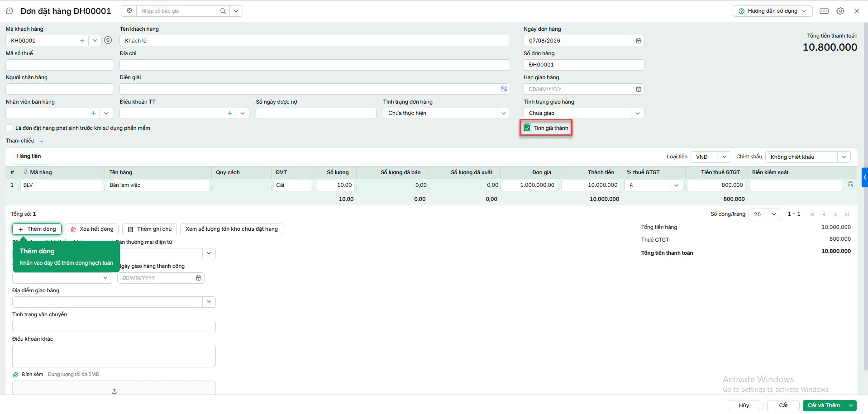Uncheck the Tính giá thành checkbox
The image size is (868, 414).
point(527,128)
